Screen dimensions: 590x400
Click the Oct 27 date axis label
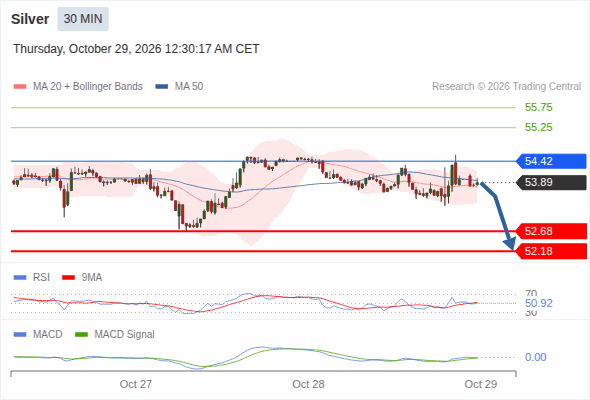136,384
